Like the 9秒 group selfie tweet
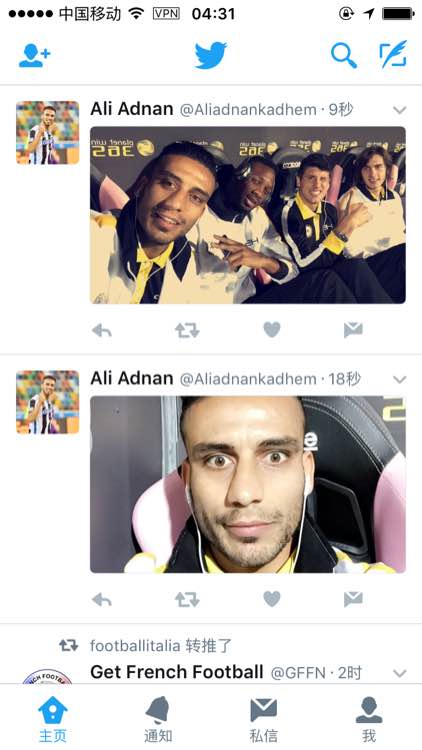 click(272, 330)
